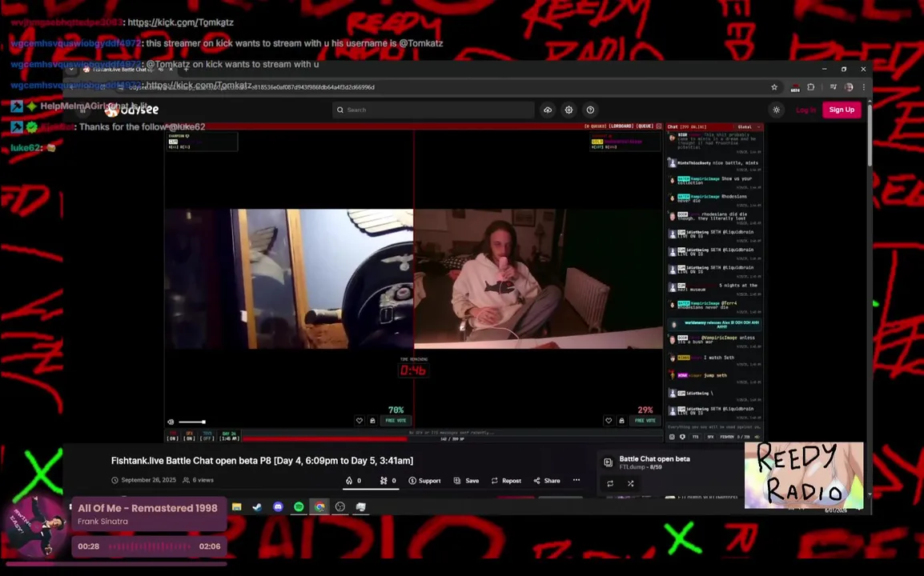Mute the video with the speaker icon
924x576 pixels.
[x=171, y=422]
